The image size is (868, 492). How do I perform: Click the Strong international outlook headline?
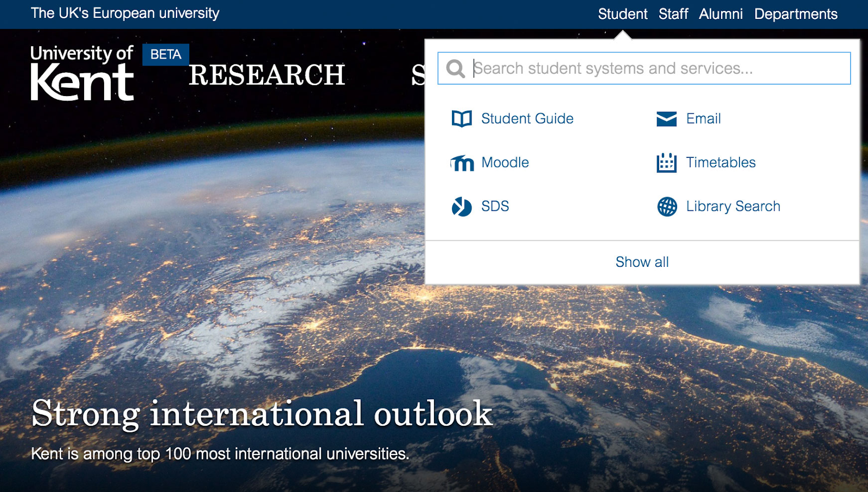[x=262, y=414]
